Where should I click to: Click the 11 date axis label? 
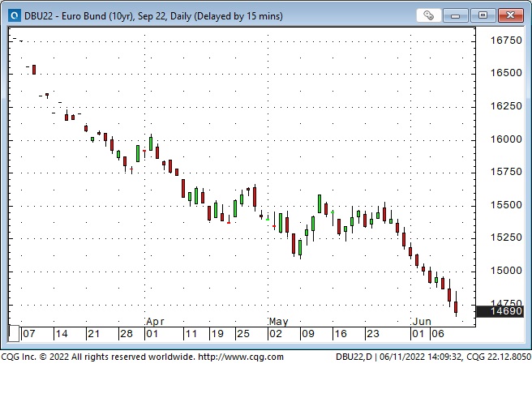click(x=191, y=334)
